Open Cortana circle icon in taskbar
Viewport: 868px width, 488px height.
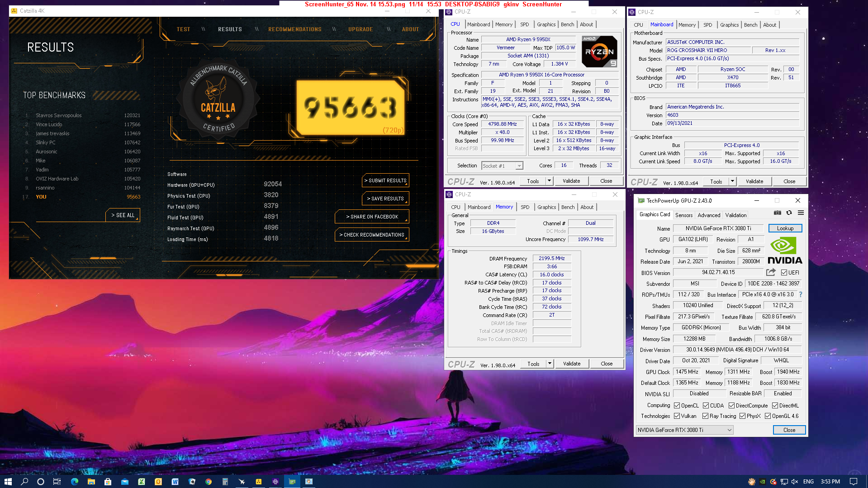coord(41,481)
